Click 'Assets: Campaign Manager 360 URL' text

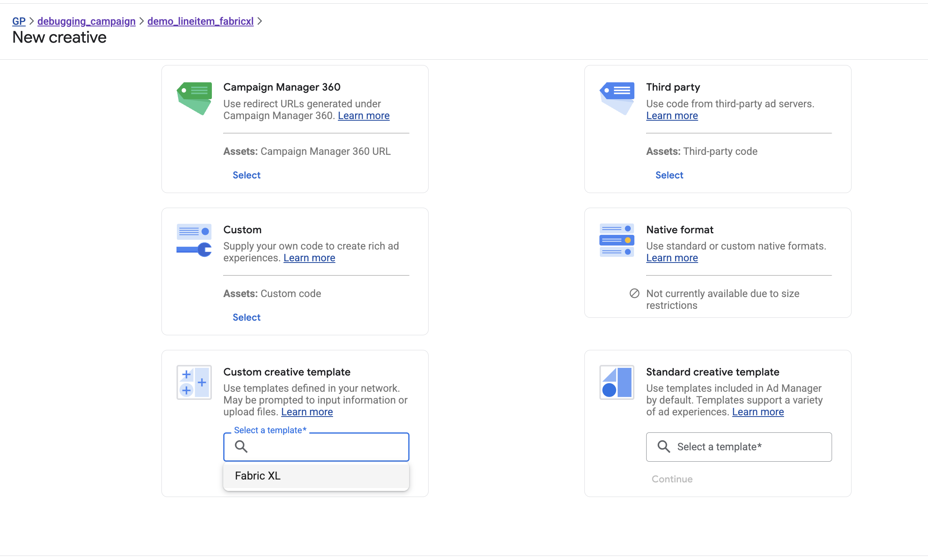click(307, 151)
